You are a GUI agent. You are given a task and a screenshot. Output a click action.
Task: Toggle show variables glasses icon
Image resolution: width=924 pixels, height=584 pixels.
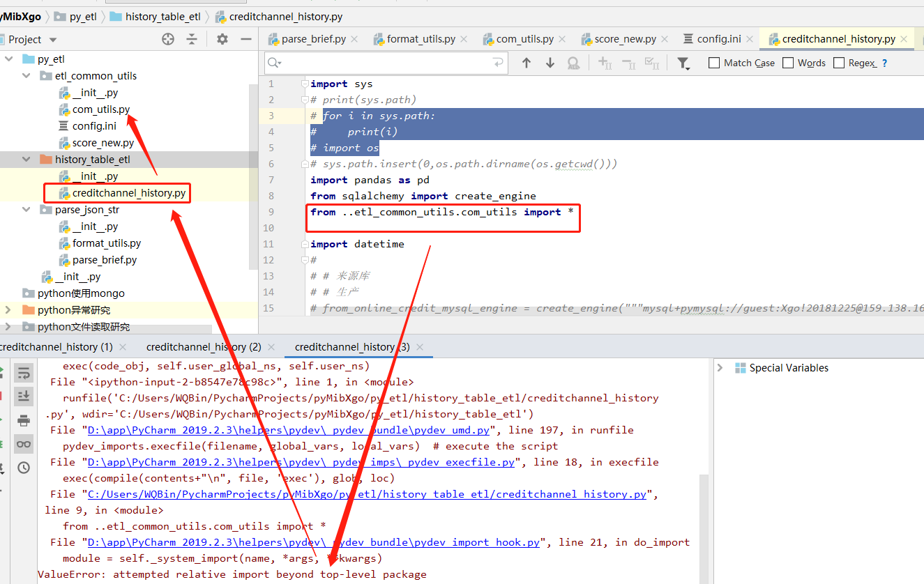[x=24, y=443]
